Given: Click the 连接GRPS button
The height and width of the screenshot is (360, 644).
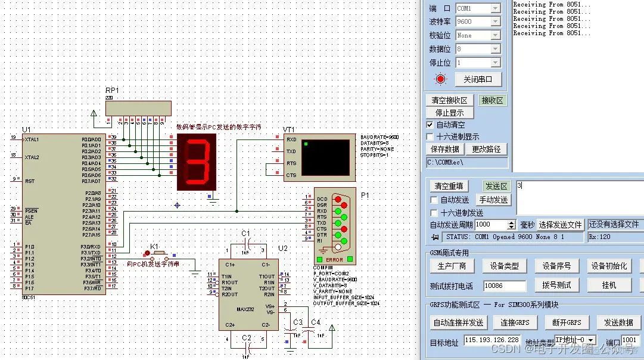Looking at the screenshot, I should pyautogui.click(x=515, y=322).
